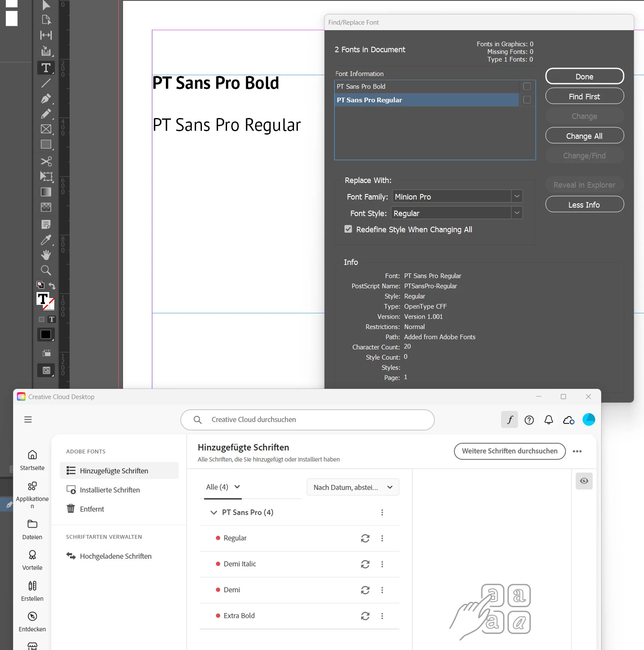Tick the checkbox beside PT Sans Pro Bold
644x650 pixels.
[x=527, y=86]
